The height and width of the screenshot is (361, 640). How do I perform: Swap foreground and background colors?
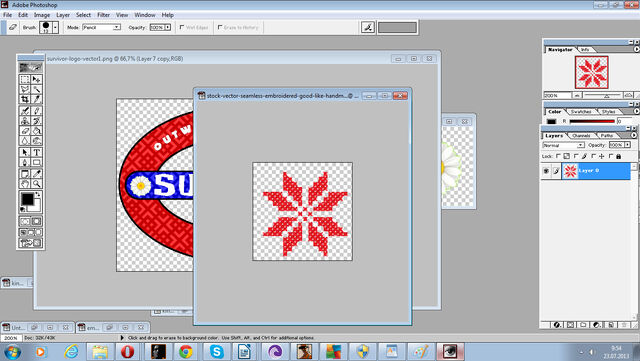(x=38, y=194)
